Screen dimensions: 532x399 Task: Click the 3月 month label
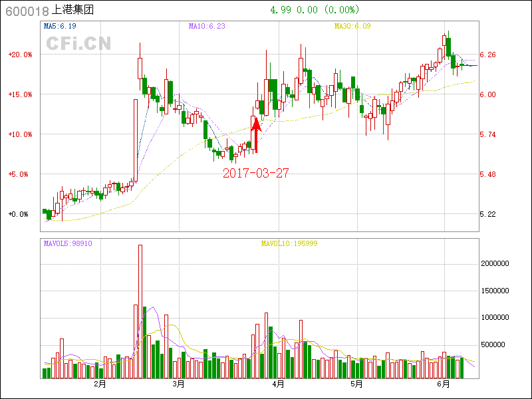(x=178, y=384)
